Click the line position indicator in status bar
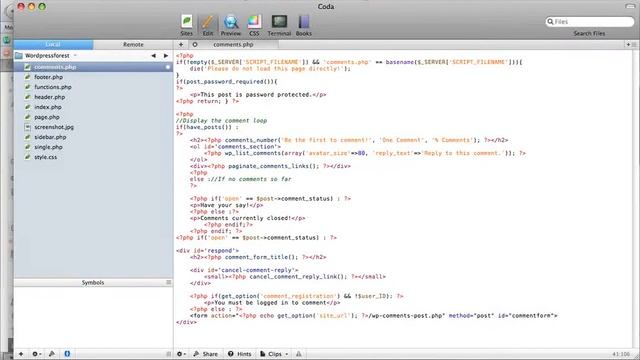This screenshot has height=360, width=640. (x=621, y=354)
